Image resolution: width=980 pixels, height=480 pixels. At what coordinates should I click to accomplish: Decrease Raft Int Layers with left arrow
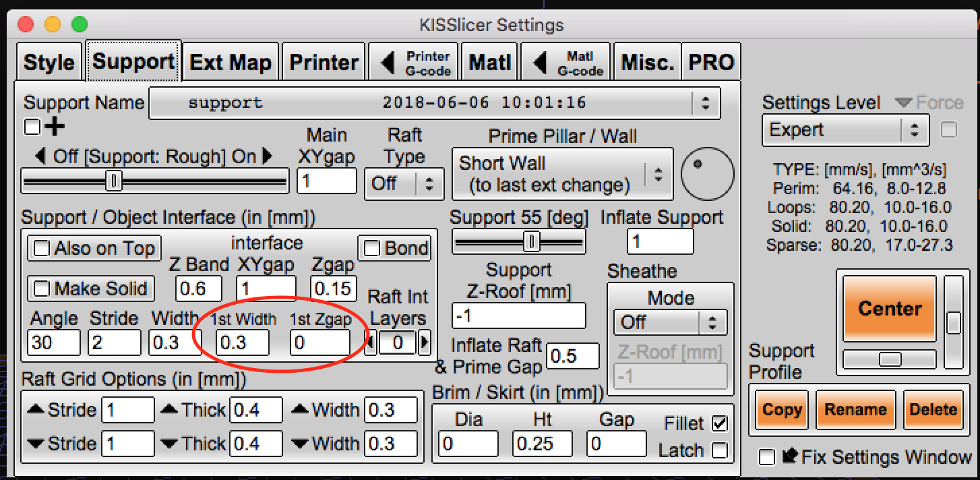[370, 343]
